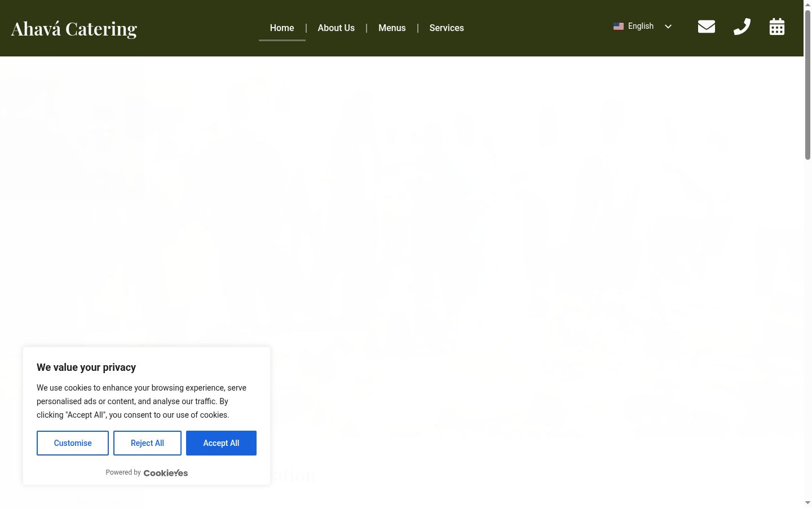Click the scrollbar down arrow
The image size is (812, 508).
click(x=807, y=503)
